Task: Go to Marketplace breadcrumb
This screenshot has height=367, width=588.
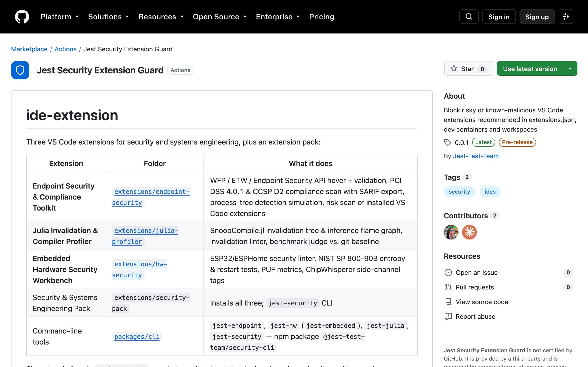Action: click(29, 49)
